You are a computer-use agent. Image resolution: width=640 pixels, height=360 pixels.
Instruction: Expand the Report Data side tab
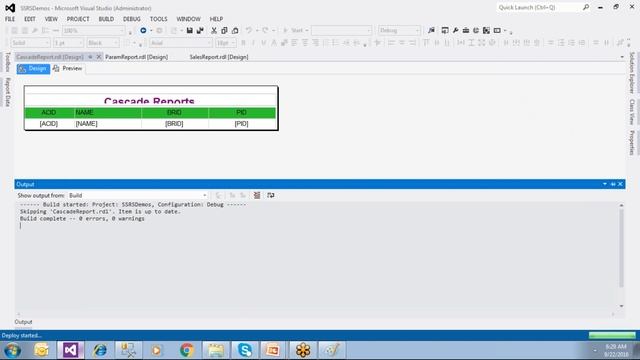7,93
